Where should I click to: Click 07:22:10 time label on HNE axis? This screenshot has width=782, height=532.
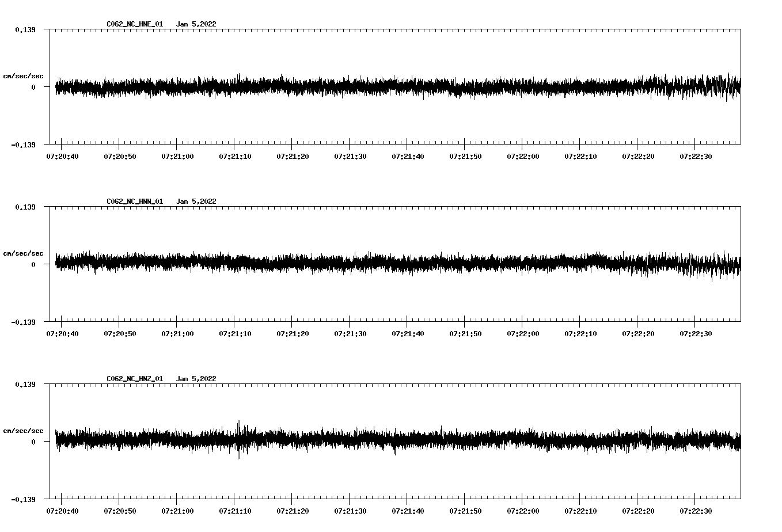(580, 156)
